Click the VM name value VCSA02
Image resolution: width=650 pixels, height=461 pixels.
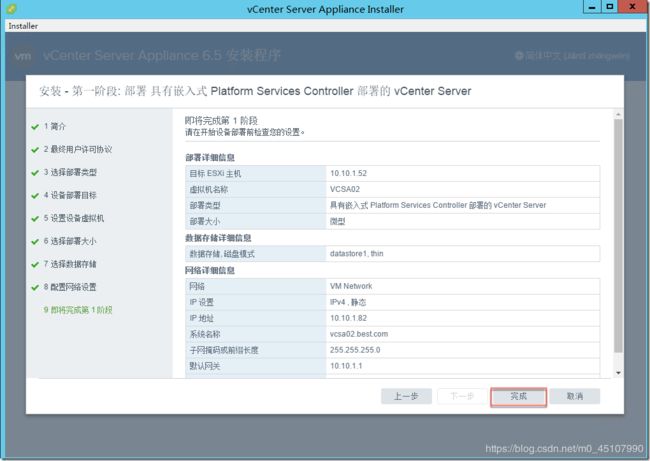pyautogui.click(x=345, y=189)
